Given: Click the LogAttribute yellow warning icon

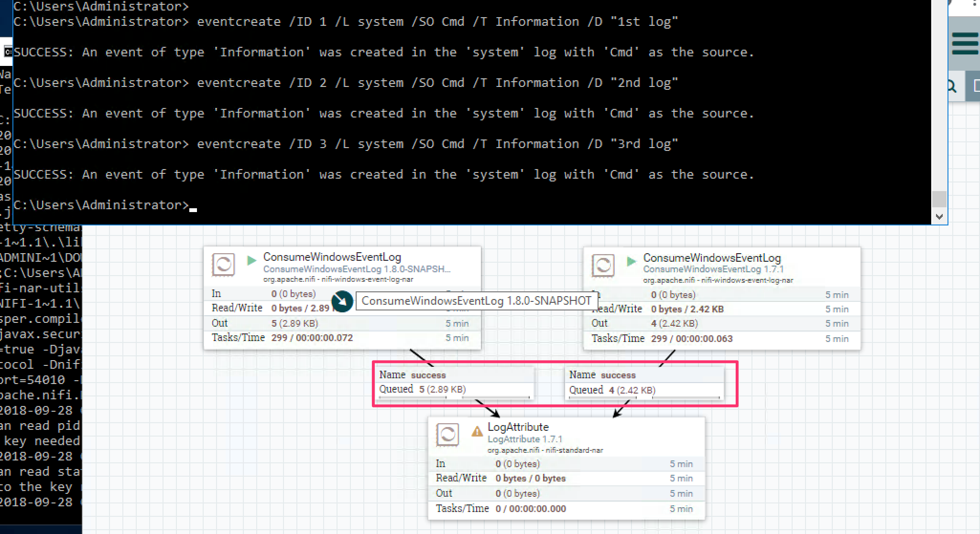Looking at the screenshot, I should 477,432.
